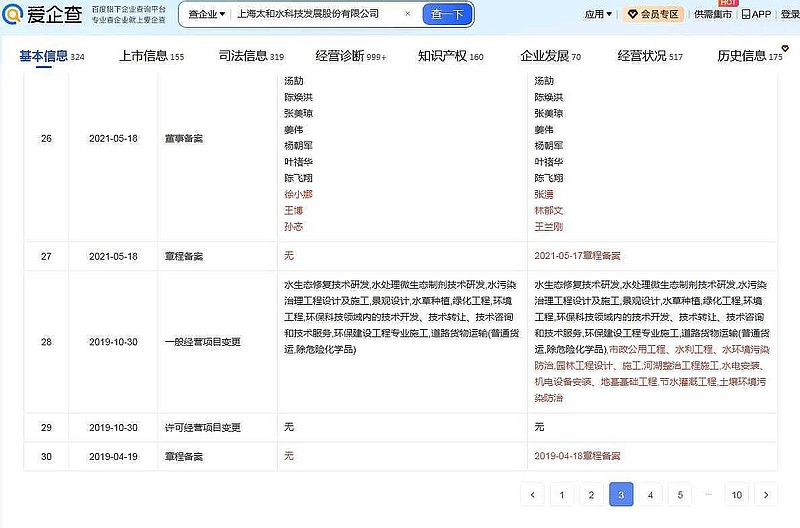The image size is (800, 528).
Task: Open the 供需集市 link
Action: coord(711,14)
